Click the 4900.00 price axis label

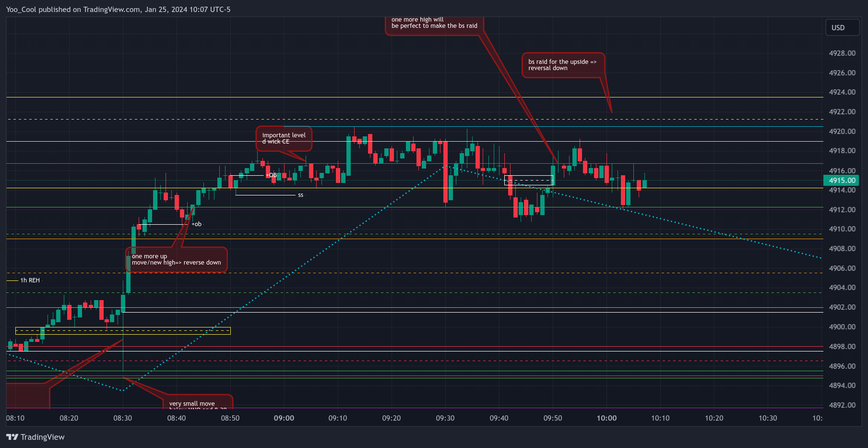pyautogui.click(x=842, y=327)
